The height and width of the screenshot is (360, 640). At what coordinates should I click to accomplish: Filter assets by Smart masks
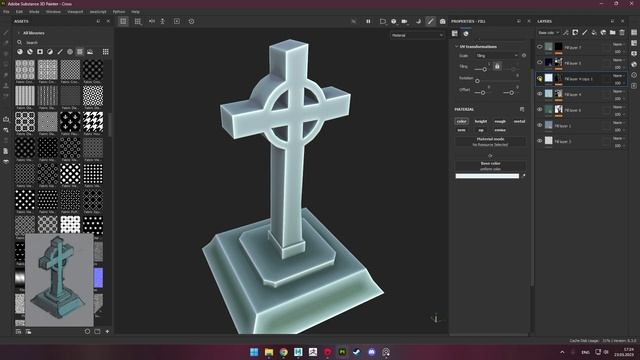click(40, 52)
